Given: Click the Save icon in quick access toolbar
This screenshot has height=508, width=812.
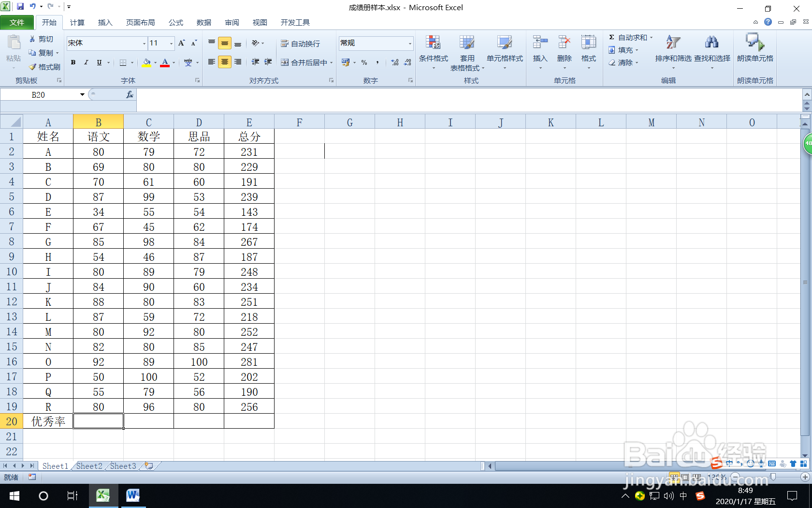Looking at the screenshot, I should [20, 7].
